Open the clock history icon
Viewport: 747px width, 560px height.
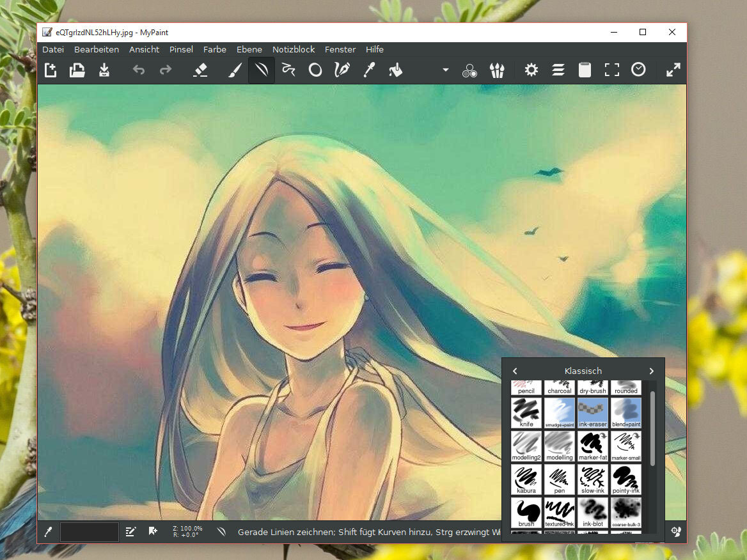click(638, 70)
